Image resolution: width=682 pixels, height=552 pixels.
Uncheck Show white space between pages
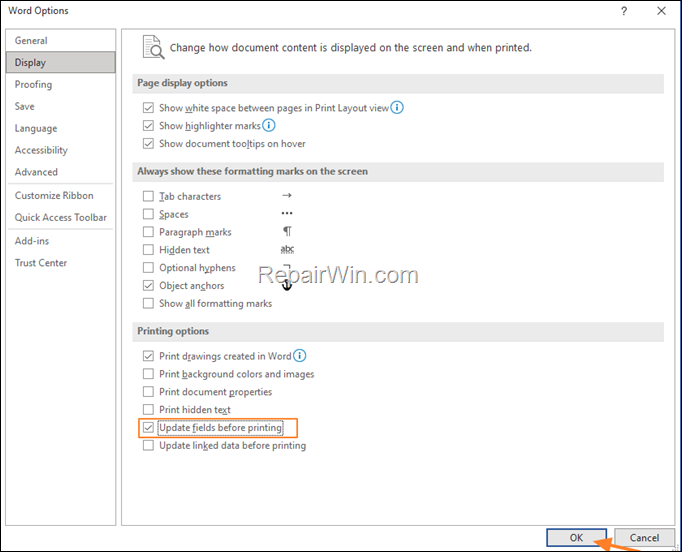(148, 107)
